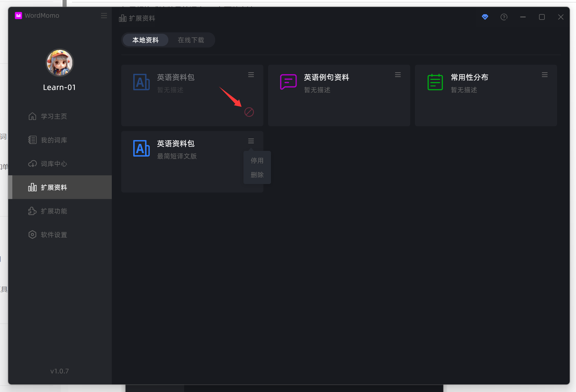Go to 学习主页 in the sidebar
The width and height of the screenshot is (576, 392).
coord(54,116)
